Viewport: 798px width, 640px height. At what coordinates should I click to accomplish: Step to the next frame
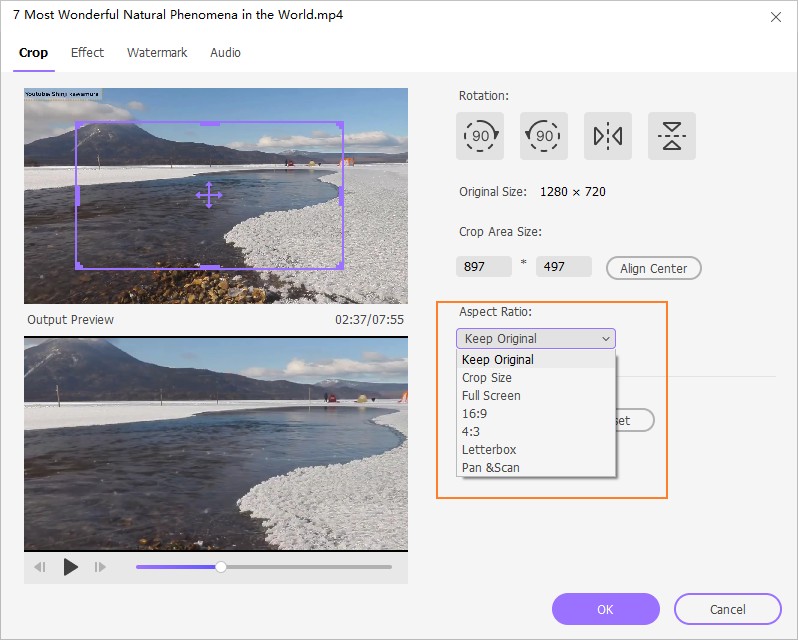100,567
